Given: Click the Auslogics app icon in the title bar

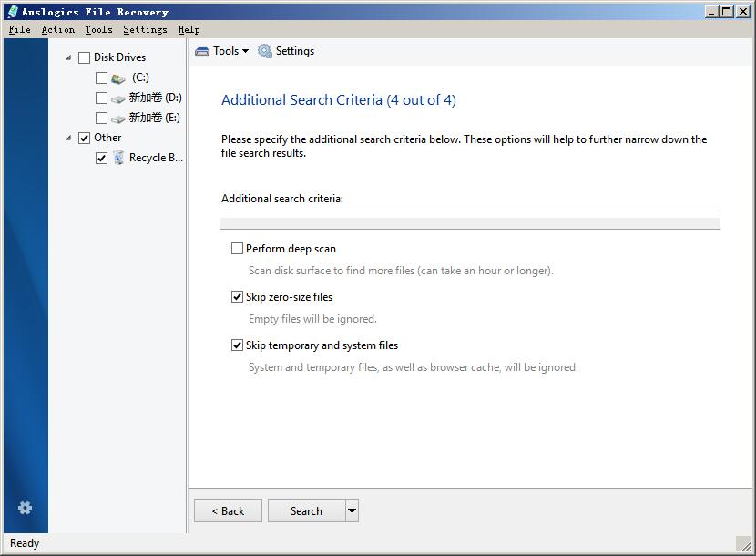Looking at the screenshot, I should pyautogui.click(x=13, y=12).
